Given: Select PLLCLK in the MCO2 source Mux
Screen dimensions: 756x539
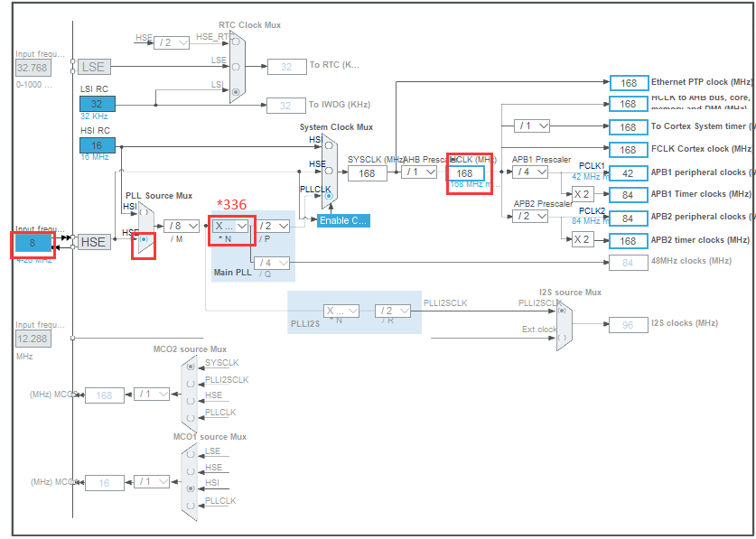Looking at the screenshot, I should [191, 418].
